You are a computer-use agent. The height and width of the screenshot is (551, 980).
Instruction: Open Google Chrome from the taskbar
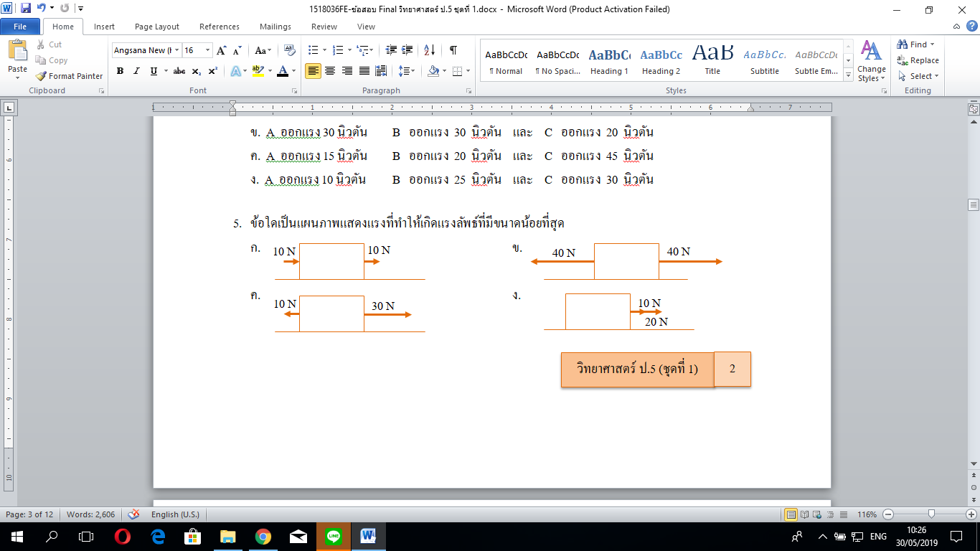click(x=263, y=537)
